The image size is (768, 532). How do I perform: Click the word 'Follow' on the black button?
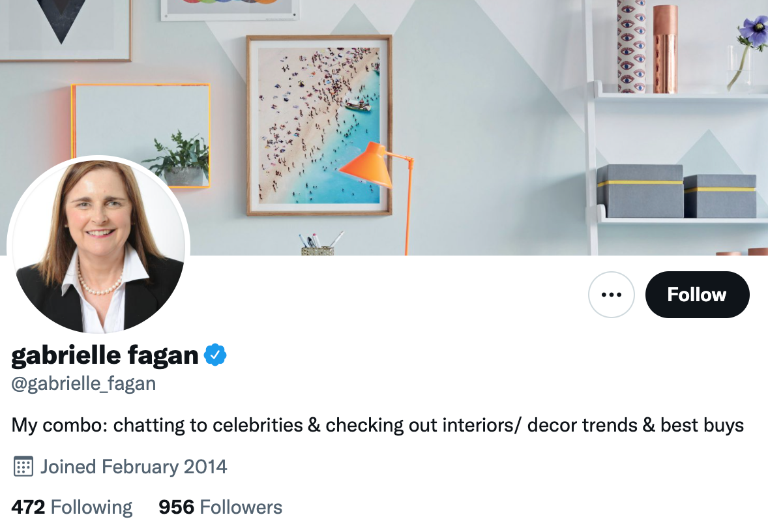point(697,295)
